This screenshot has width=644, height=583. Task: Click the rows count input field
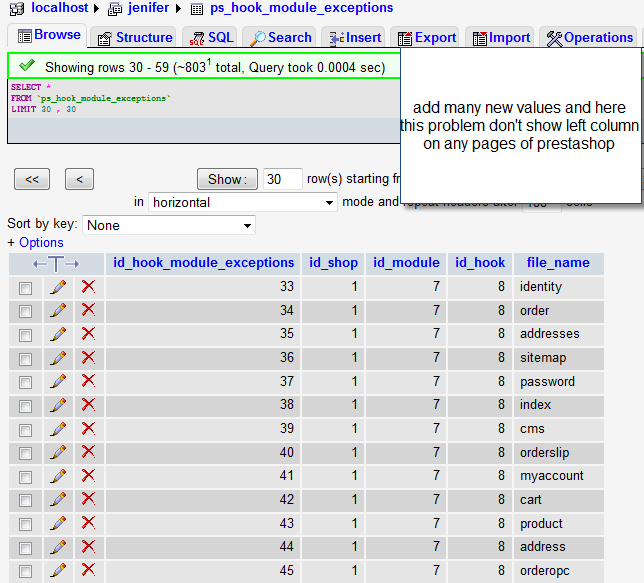(283, 179)
